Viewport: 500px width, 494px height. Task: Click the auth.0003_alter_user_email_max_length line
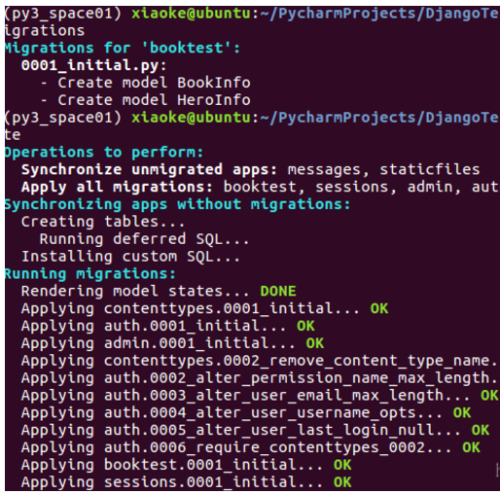[x=260, y=395]
